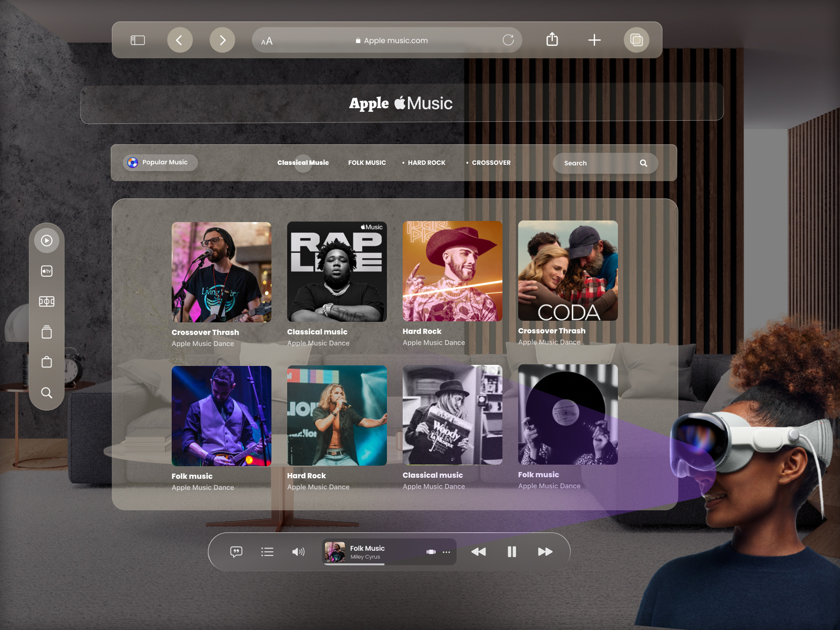Click the audio output icon in now playing
The height and width of the screenshot is (630, 840).
coord(431,552)
